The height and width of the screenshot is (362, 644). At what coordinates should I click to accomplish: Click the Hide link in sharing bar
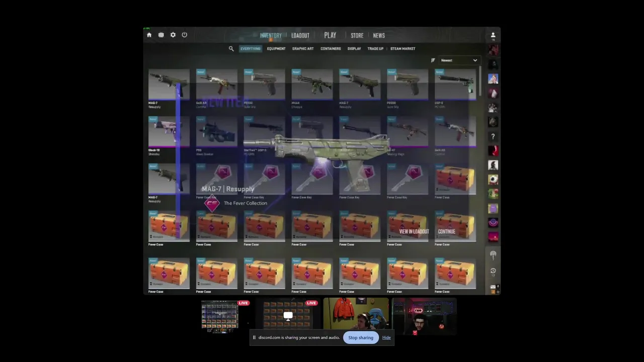coord(386,337)
